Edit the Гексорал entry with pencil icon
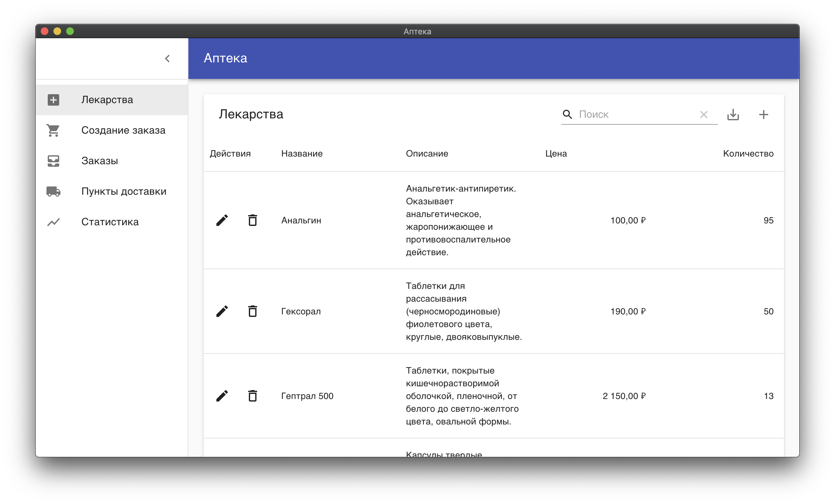 click(222, 311)
